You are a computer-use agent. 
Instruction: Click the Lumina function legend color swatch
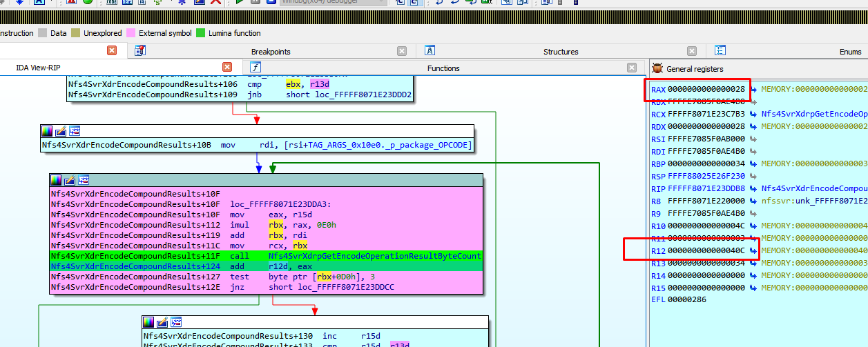[201, 33]
